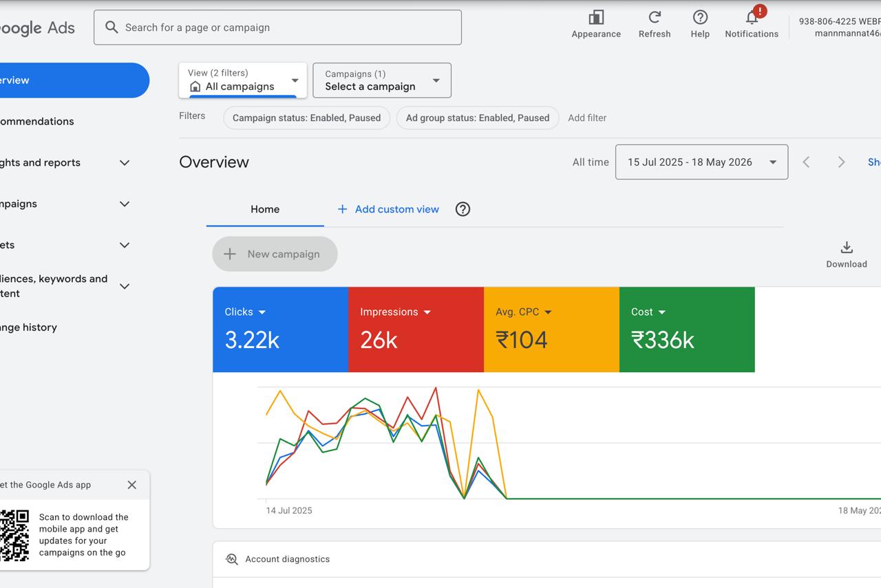
Task: Click the New campaign button
Action: (275, 254)
